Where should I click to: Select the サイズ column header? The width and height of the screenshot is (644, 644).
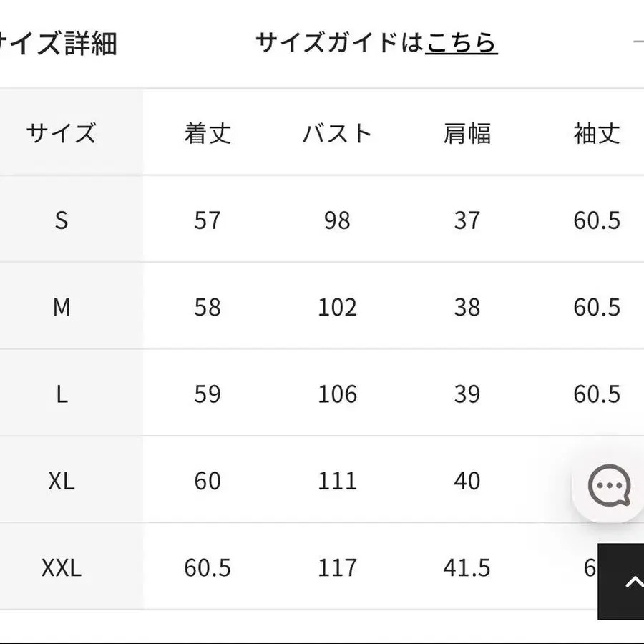62,133
